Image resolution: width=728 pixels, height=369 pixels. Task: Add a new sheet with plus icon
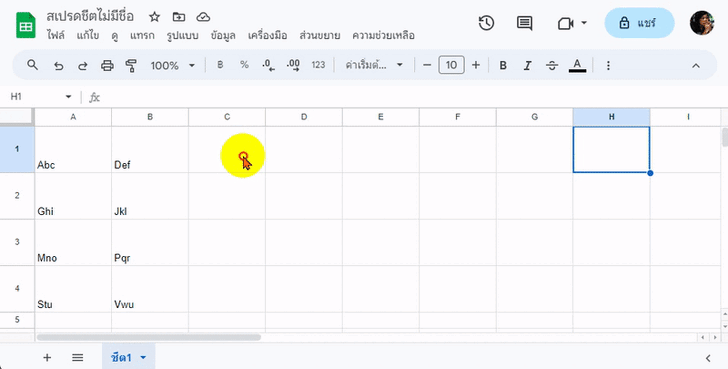point(47,357)
